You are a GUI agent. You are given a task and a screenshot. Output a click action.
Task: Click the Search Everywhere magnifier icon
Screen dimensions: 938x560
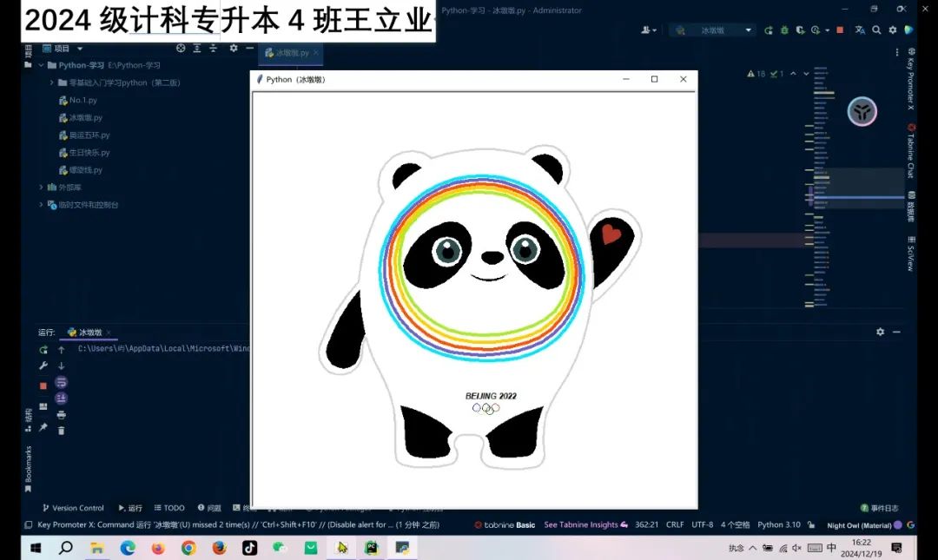[x=876, y=30]
